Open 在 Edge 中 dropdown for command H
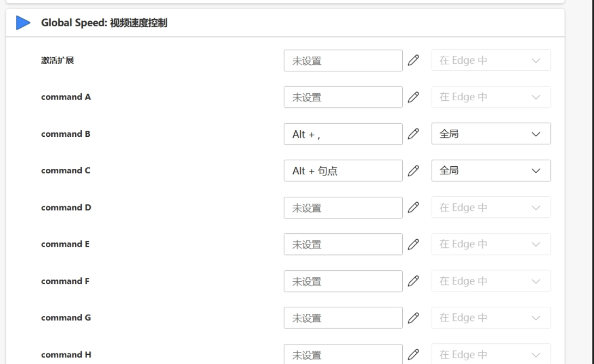The width and height of the screenshot is (594, 364). click(491, 354)
